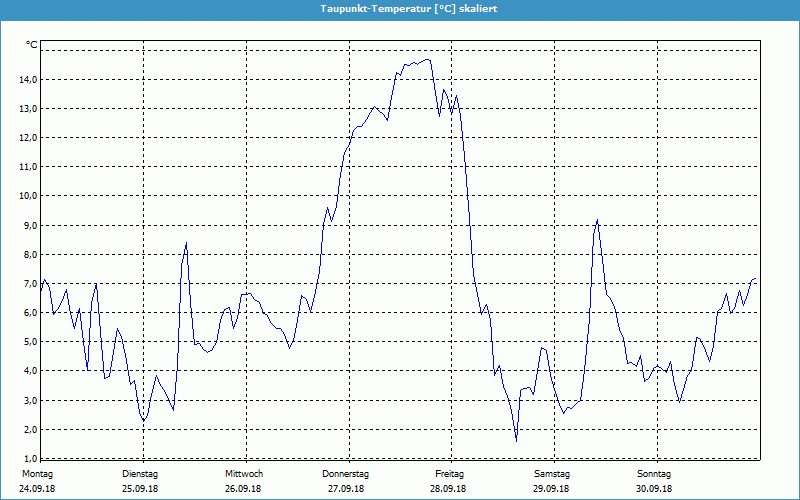Click the Saturday spike near 9.2°C
800x500 pixels.
pyautogui.click(x=597, y=220)
